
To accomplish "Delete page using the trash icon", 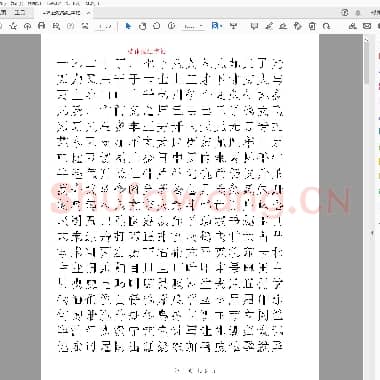I will [x=312, y=26].
